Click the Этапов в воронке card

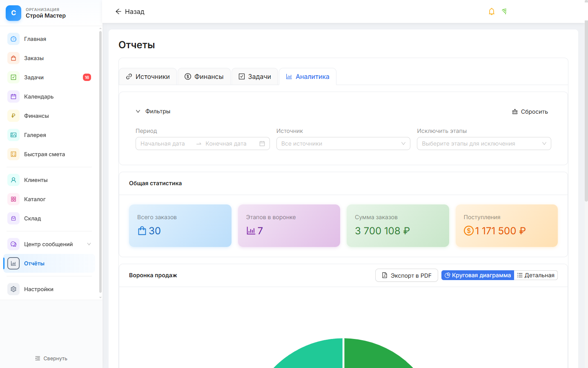point(289,226)
